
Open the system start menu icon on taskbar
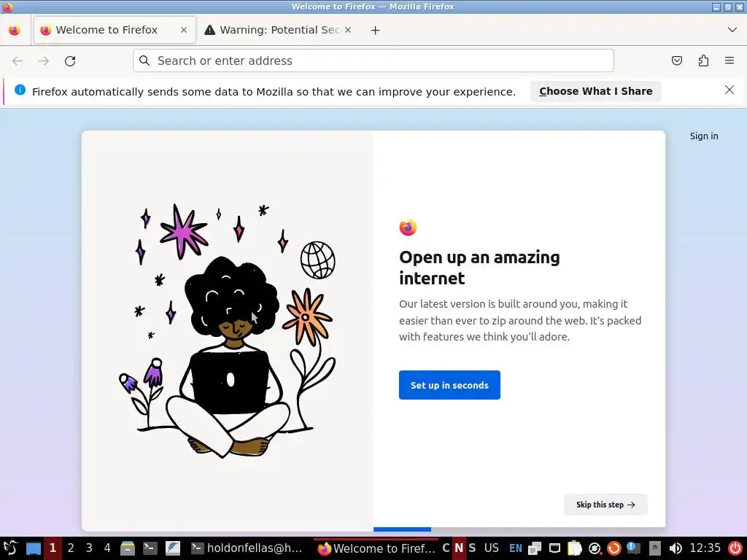pyautogui.click(x=10, y=548)
